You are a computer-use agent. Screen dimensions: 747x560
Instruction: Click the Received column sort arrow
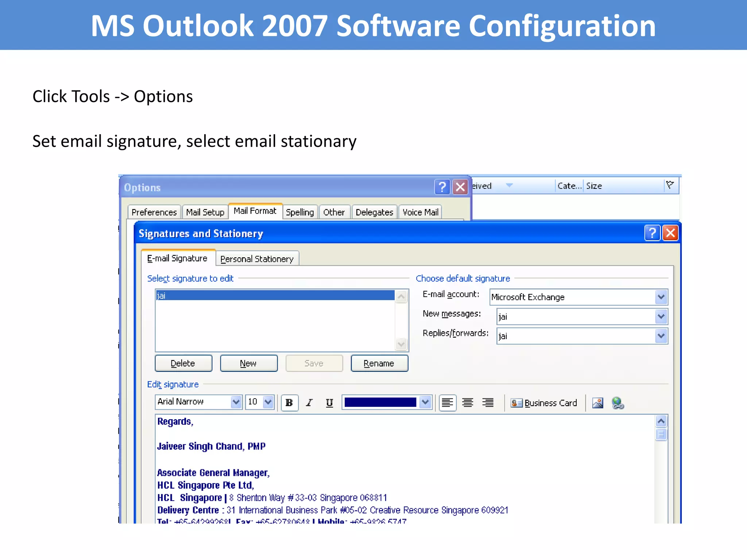[x=509, y=185]
